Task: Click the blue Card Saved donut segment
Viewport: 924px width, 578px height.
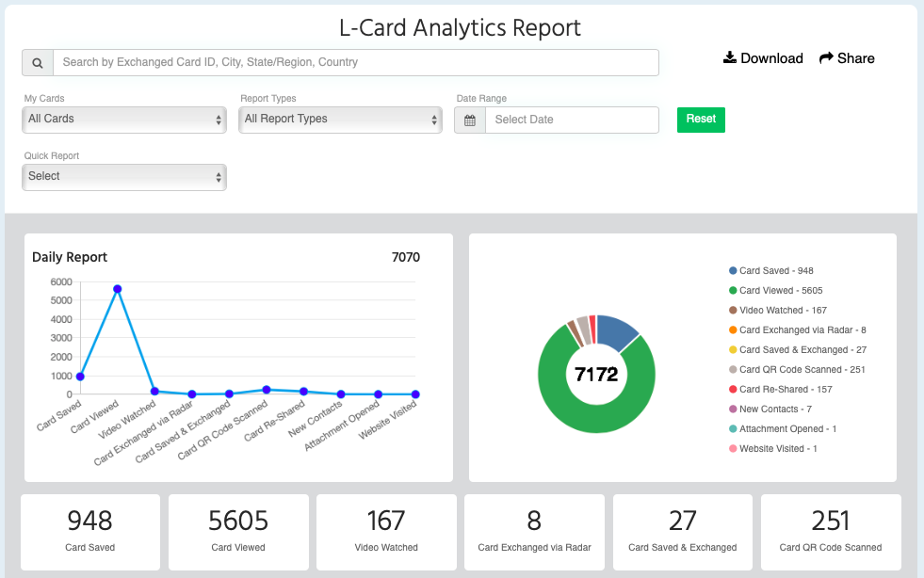Action: point(616,330)
